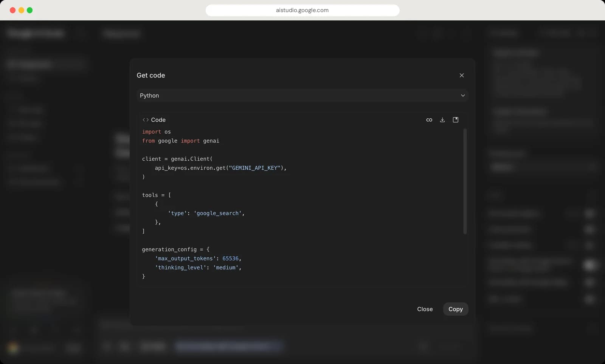Click the code panel vertical scrollbar
Image resolution: width=605 pixels, height=364 pixels.
click(x=465, y=181)
